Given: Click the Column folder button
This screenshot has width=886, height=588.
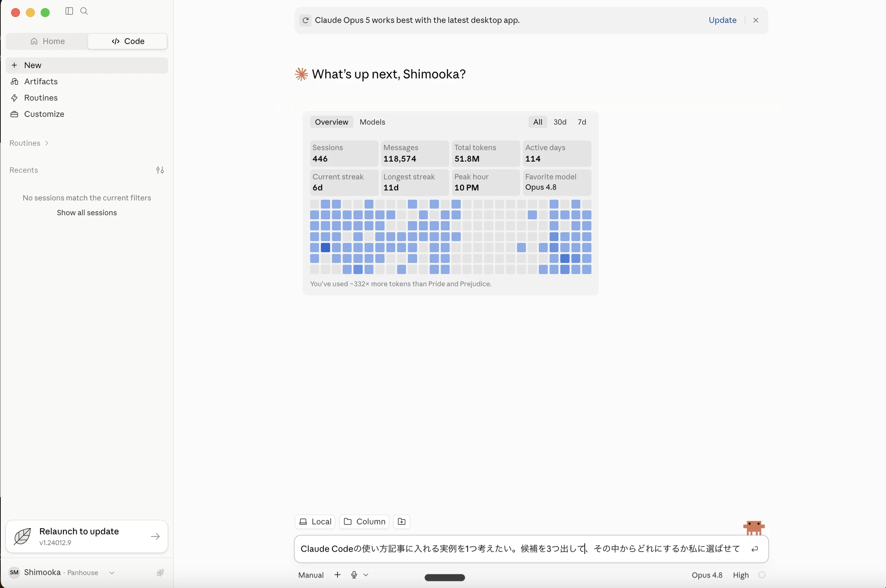Looking at the screenshot, I should tap(364, 522).
